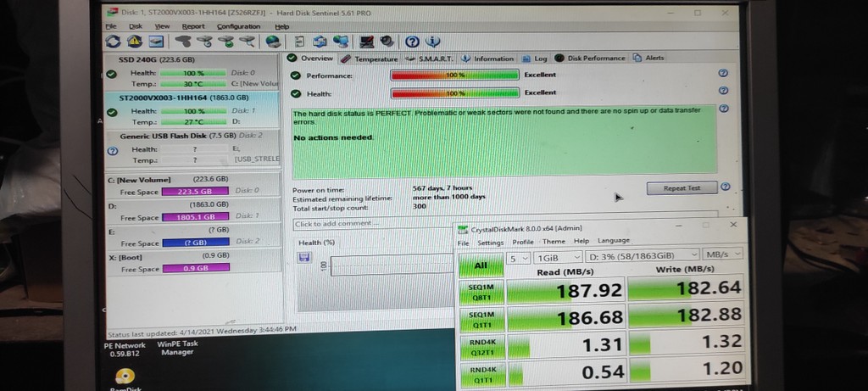
Task: Open the RamDisk desktop icon
Action: click(x=125, y=378)
